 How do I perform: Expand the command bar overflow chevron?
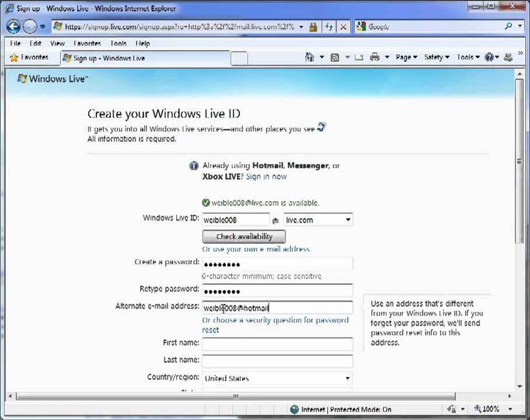pos(521,53)
